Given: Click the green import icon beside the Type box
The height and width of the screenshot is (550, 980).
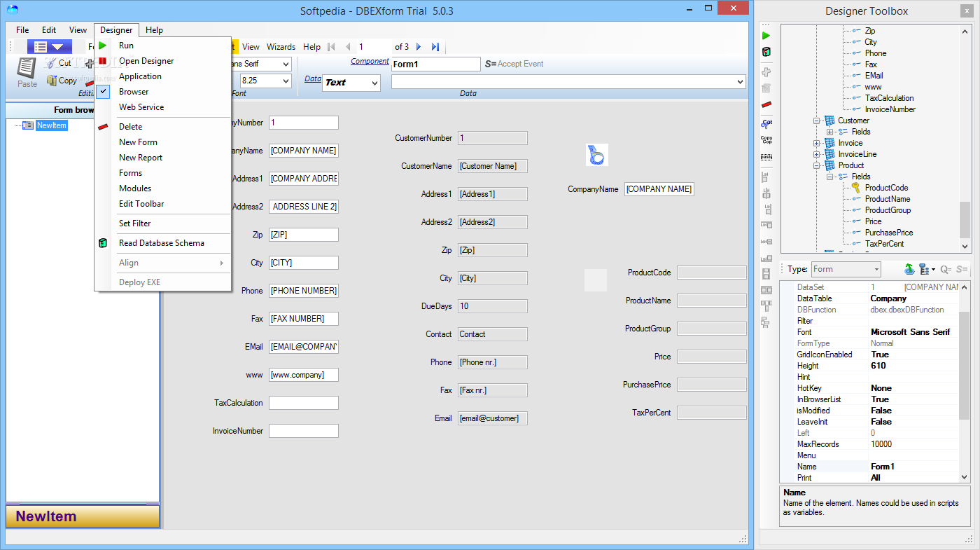Looking at the screenshot, I should (909, 269).
